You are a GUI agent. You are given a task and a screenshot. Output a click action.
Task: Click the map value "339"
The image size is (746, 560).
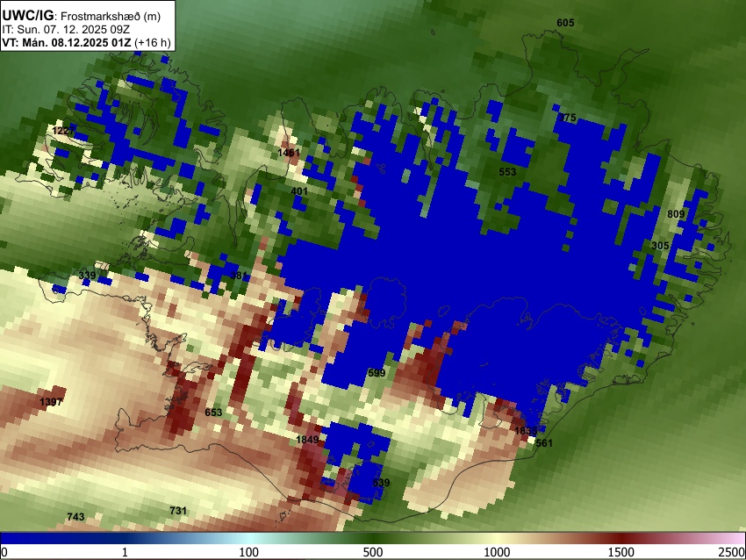tap(87, 276)
